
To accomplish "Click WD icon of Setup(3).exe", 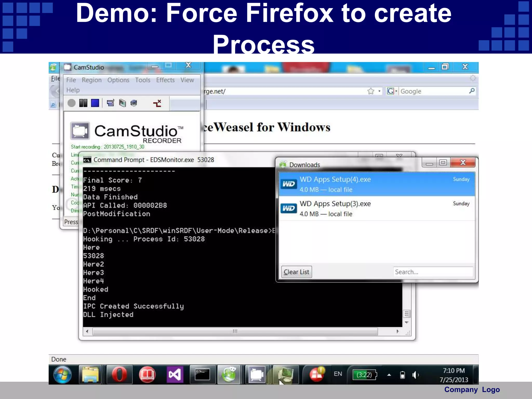I will click(289, 209).
